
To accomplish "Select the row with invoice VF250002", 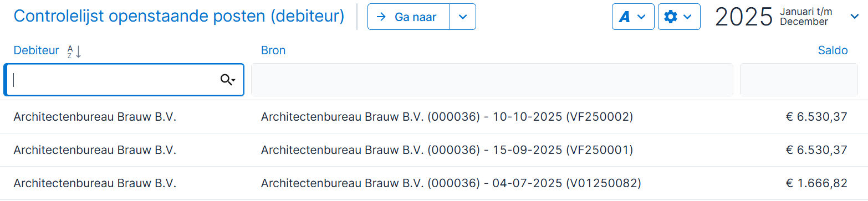I will coord(434,117).
